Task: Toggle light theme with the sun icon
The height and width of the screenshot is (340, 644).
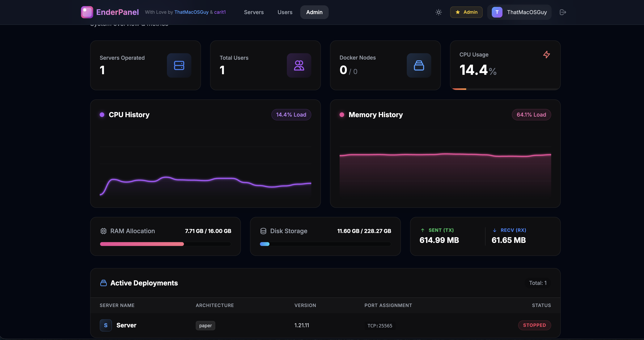Action: (439, 12)
